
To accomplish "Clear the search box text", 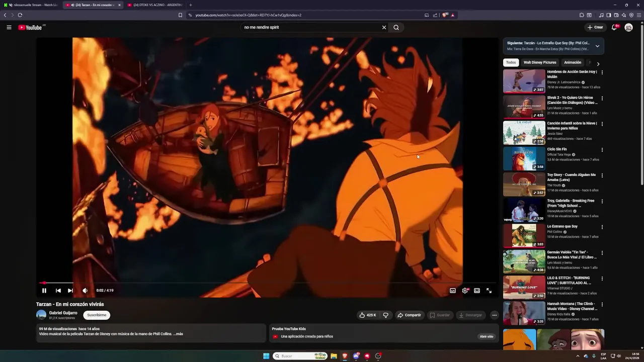I will click(384, 27).
